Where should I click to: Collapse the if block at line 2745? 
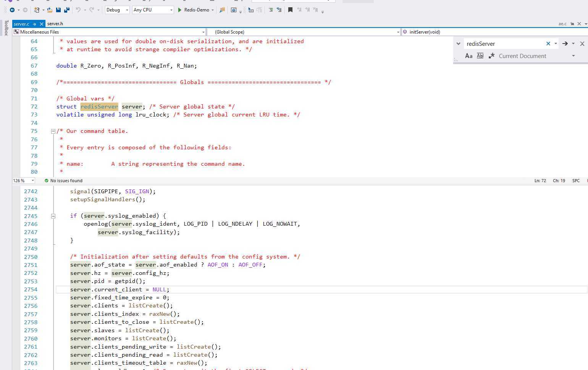coord(53,216)
